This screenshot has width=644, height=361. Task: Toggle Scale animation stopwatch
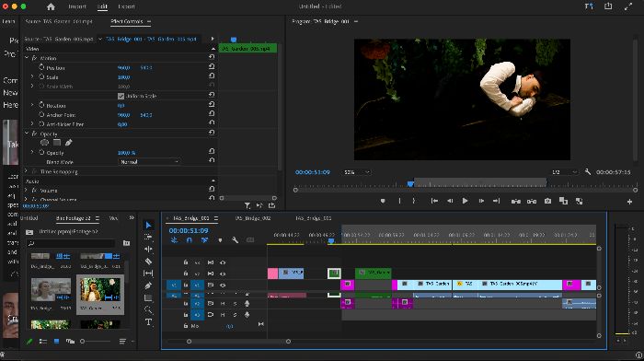[41, 76]
